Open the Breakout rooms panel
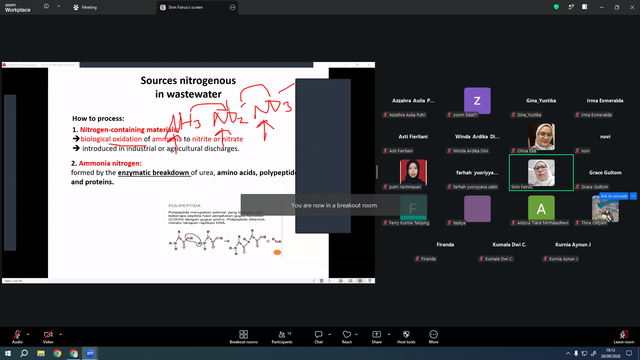Image resolution: width=640 pixels, height=360 pixels. point(244,337)
